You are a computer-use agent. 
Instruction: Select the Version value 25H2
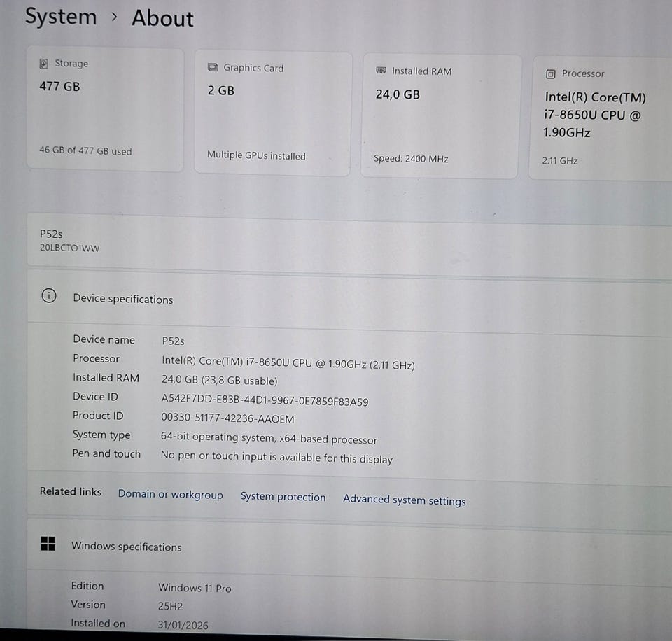[x=170, y=606]
